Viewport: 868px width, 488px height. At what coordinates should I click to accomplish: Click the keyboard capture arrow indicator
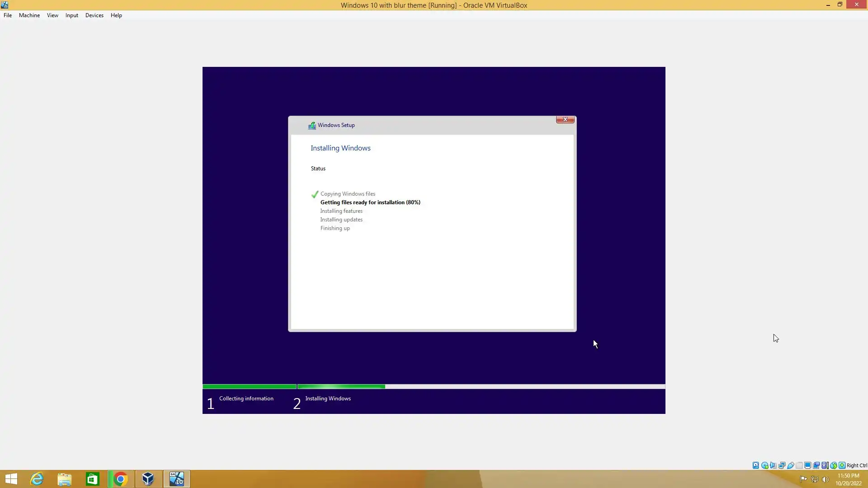(x=842, y=465)
